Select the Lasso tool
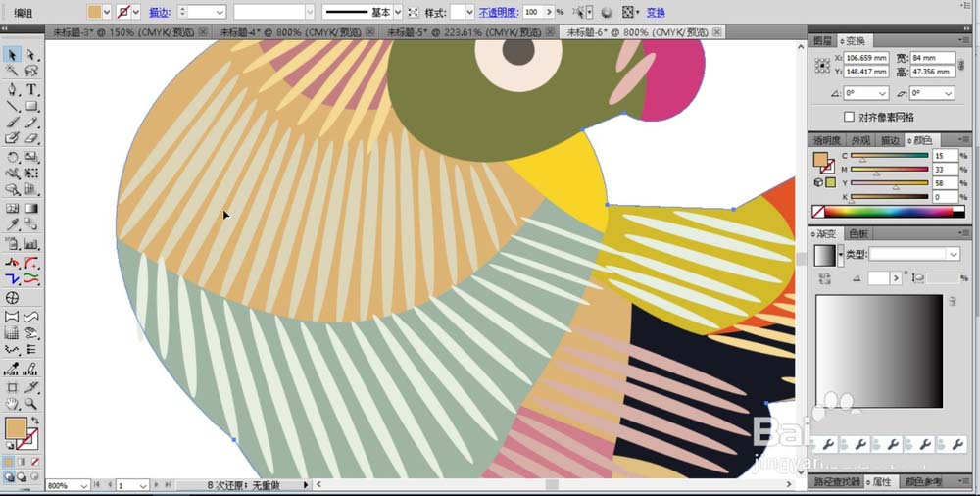Screen dimensions: 980x496 [31, 72]
